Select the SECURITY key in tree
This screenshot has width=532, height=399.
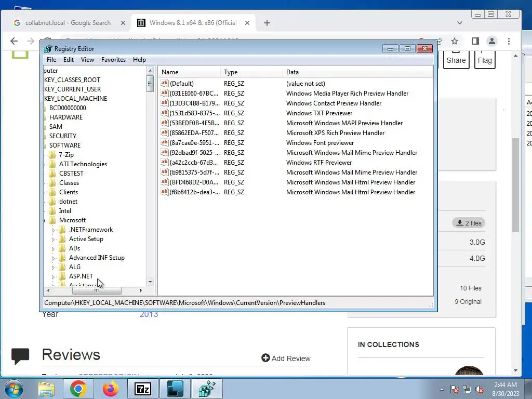[x=63, y=136]
